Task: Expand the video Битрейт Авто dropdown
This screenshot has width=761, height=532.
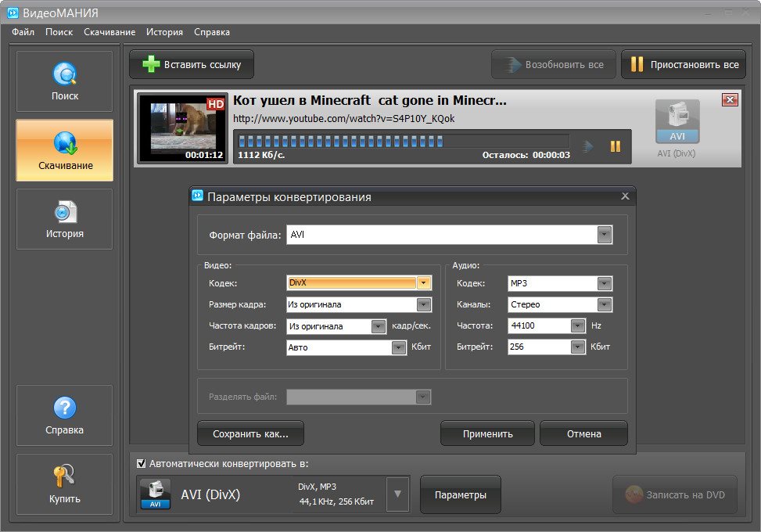Action: coord(398,347)
